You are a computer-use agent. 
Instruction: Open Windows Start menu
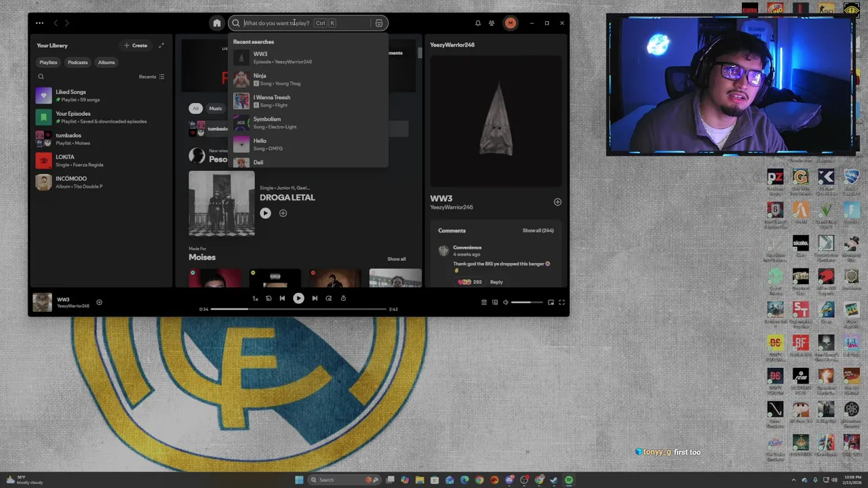pyautogui.click(x=299, y=480)
